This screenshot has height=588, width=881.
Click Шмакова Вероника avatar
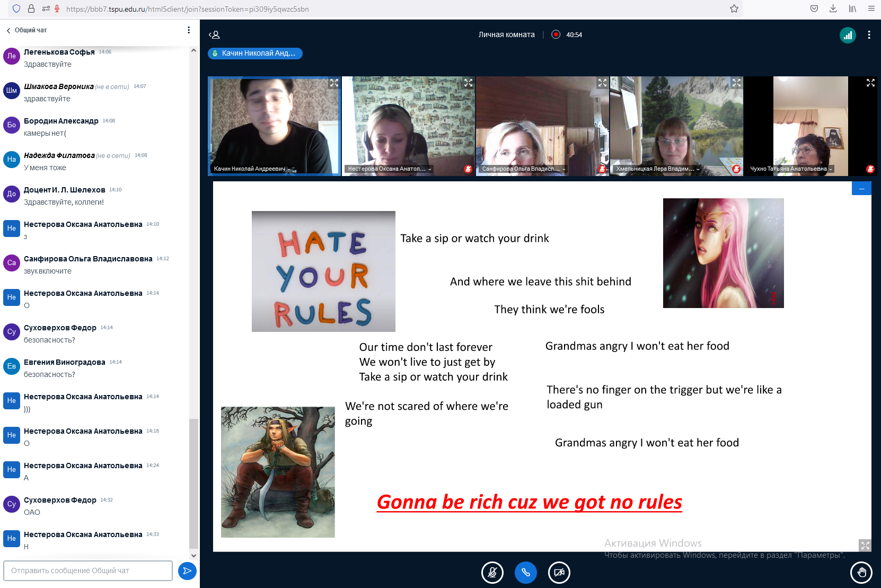pyautogui.click(x=12, y=90)
